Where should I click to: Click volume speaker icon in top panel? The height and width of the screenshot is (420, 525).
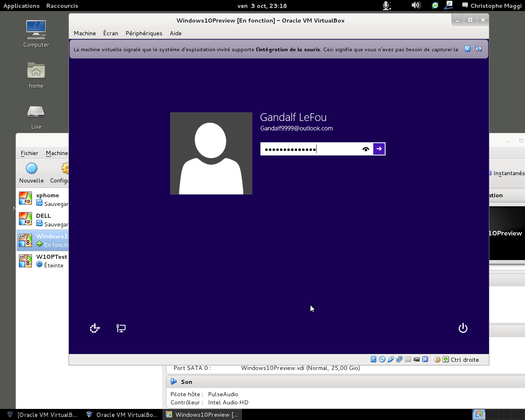tap(416, 5)
